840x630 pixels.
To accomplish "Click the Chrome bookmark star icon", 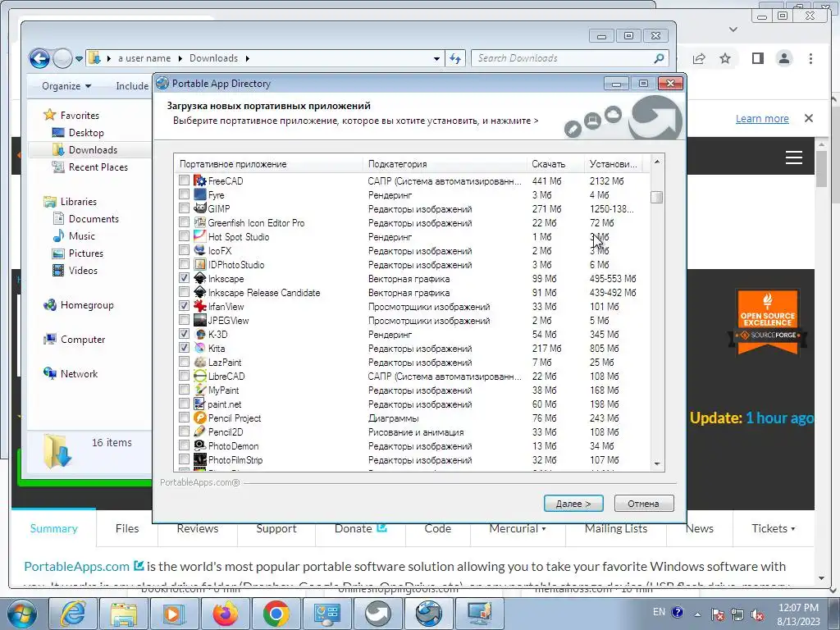I will pos(725,58).
